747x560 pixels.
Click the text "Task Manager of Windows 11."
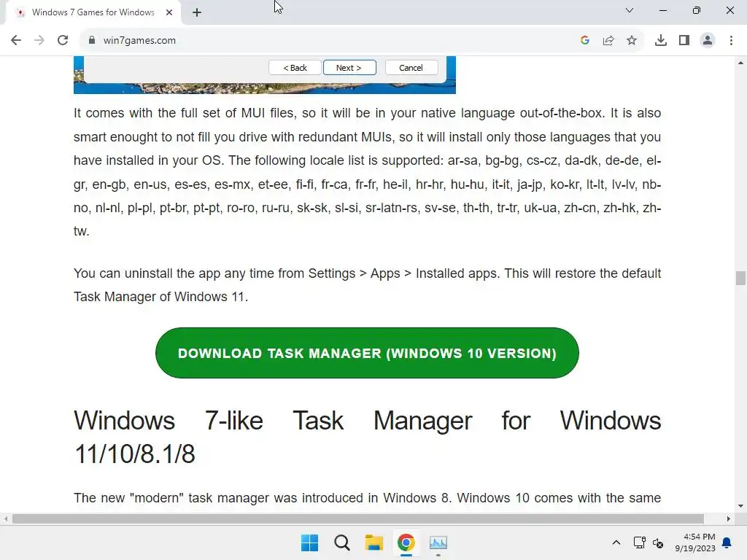pos(161,297)
